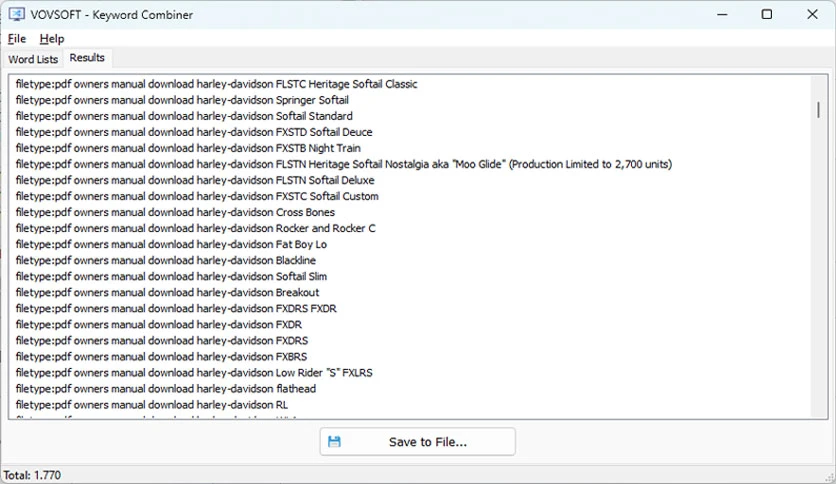Select the harley-davidson RL result line
Viewport: 836px width, 484px height.
point(152,405)
